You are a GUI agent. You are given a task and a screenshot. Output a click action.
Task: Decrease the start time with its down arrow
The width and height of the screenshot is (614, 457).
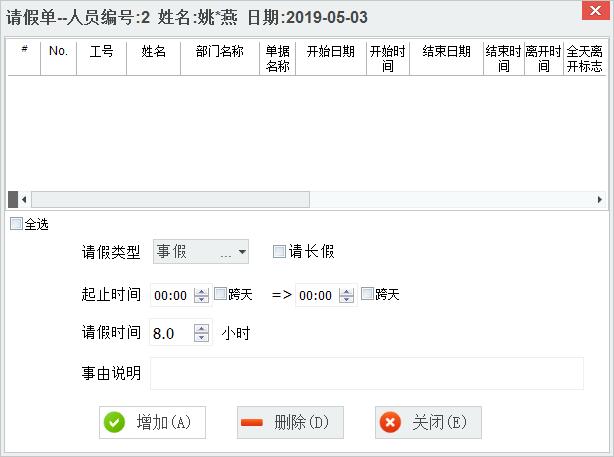tap(201, 299)
